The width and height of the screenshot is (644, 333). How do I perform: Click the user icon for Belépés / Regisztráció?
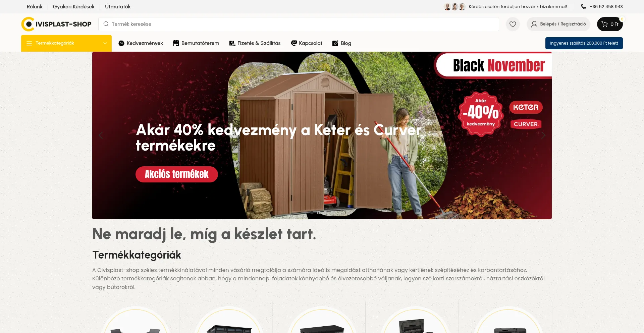[x=534, y=24]
